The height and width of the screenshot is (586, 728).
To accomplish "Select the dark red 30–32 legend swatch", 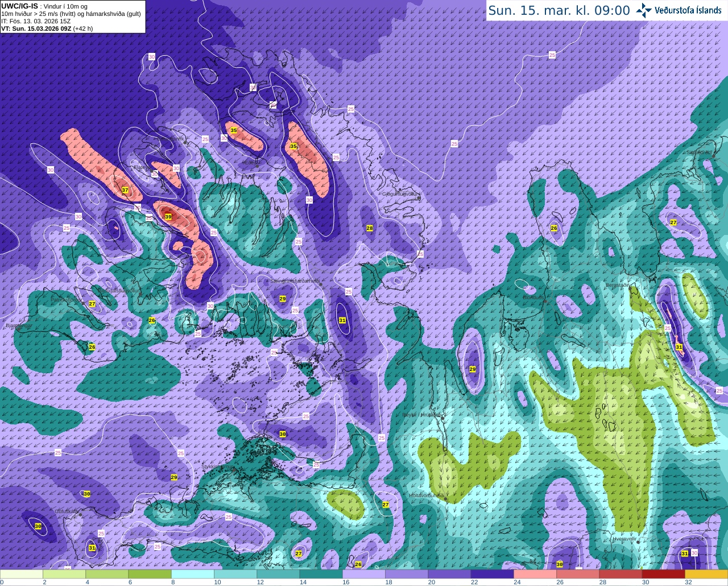I will (x=663, y=574).
